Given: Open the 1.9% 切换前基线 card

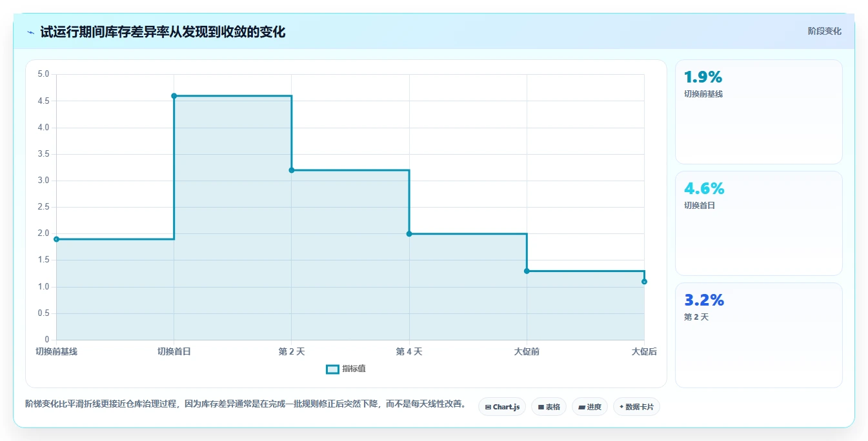Looking at the screenshot, I should tap(759, 112).
